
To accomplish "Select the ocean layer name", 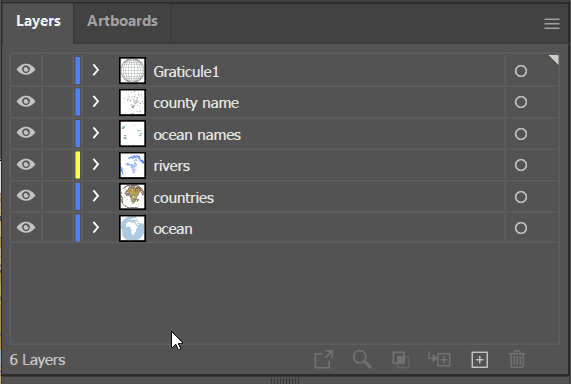I will coord(173,230).
